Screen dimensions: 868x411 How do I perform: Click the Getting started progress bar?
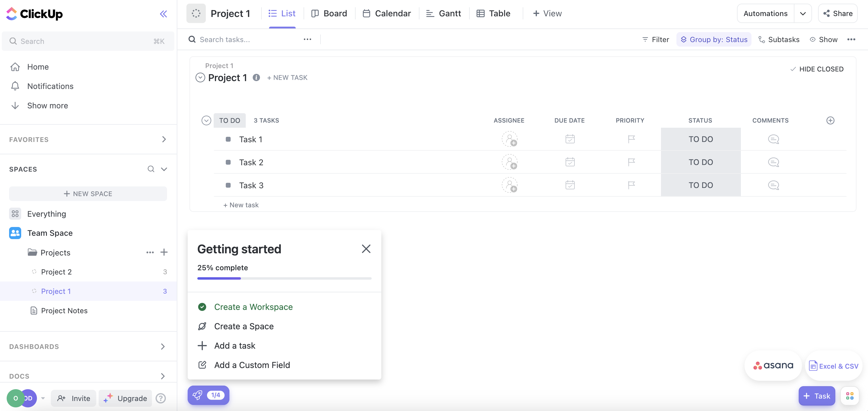click(x=284, y=278)
